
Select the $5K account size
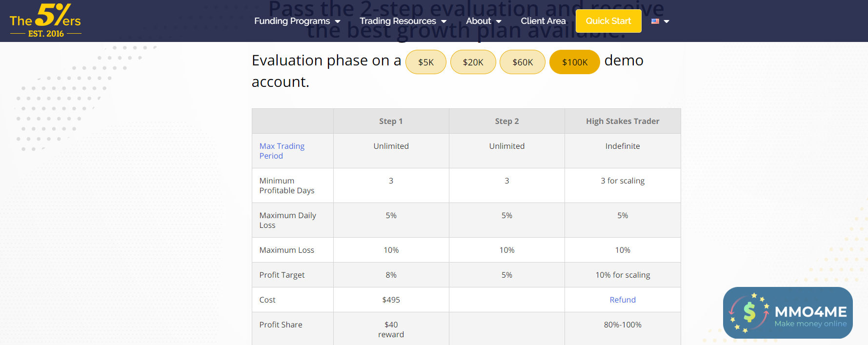[425, 62]
